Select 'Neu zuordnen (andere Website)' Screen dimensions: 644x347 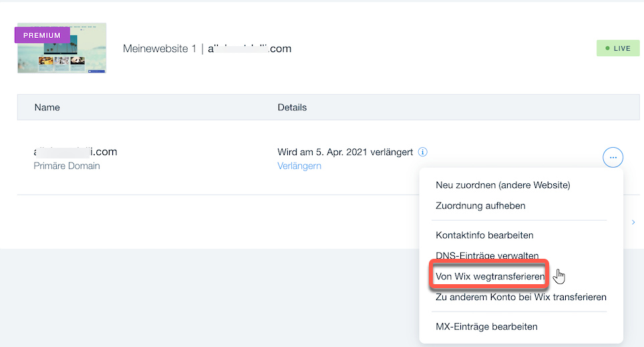click(x=502, y=185)
